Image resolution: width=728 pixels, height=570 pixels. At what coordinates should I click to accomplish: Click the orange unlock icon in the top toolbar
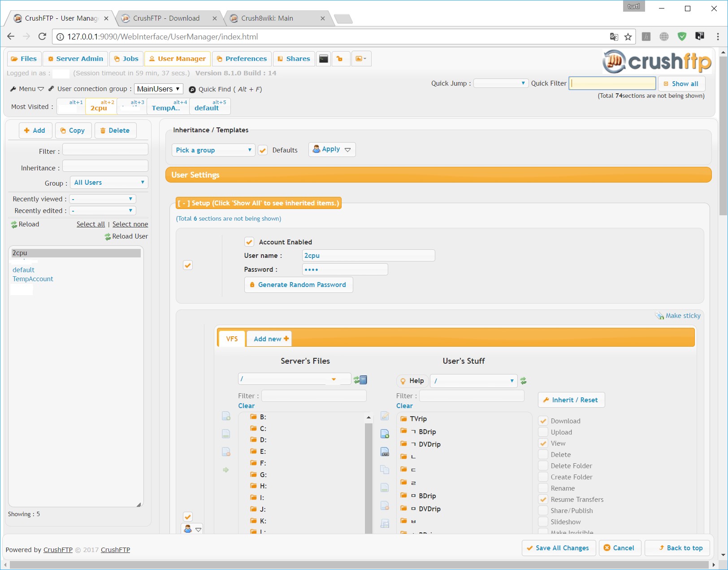click(x=340, y=59)
